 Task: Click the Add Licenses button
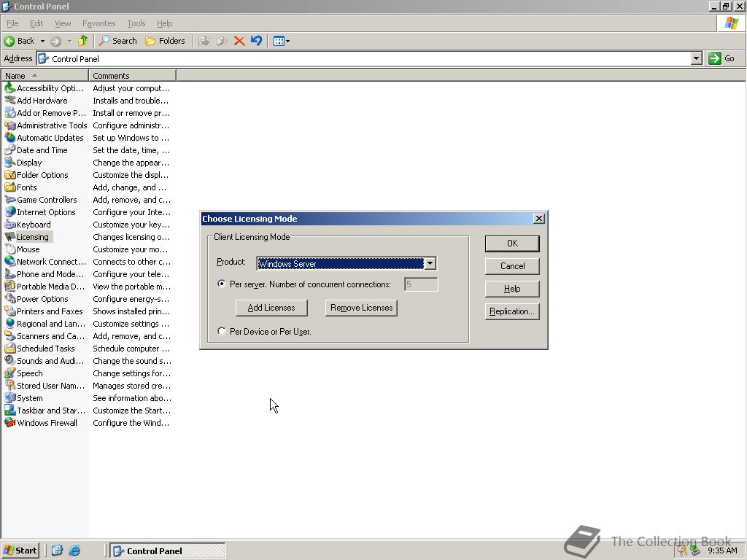tap(271, 308)
